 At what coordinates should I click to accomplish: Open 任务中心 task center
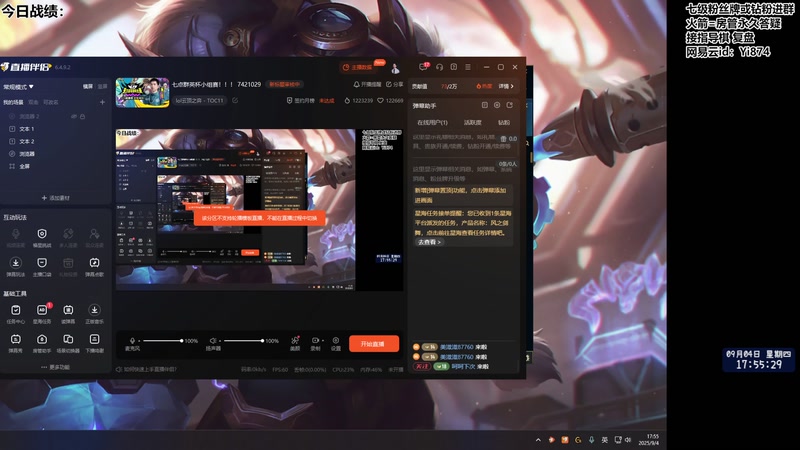click(16, 314)
